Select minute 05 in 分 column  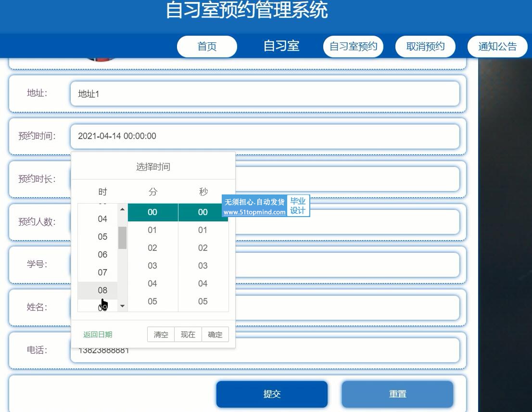pyautogui.click(x=152, y=301)
